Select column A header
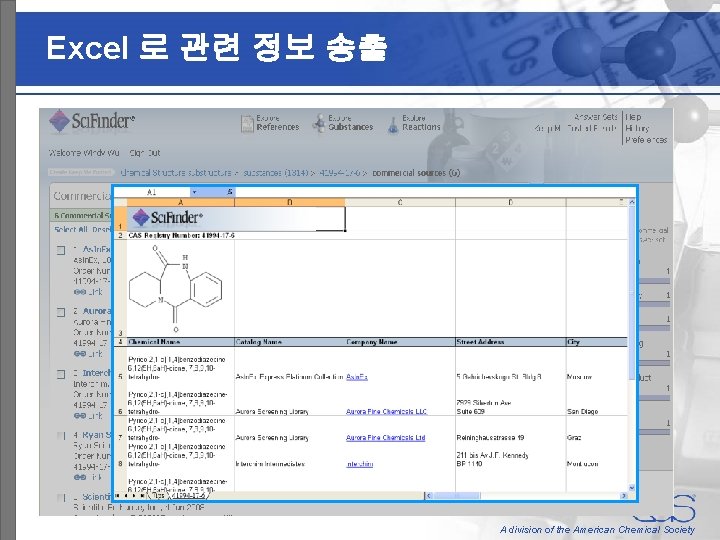720x540 pixels. [180, 202]
